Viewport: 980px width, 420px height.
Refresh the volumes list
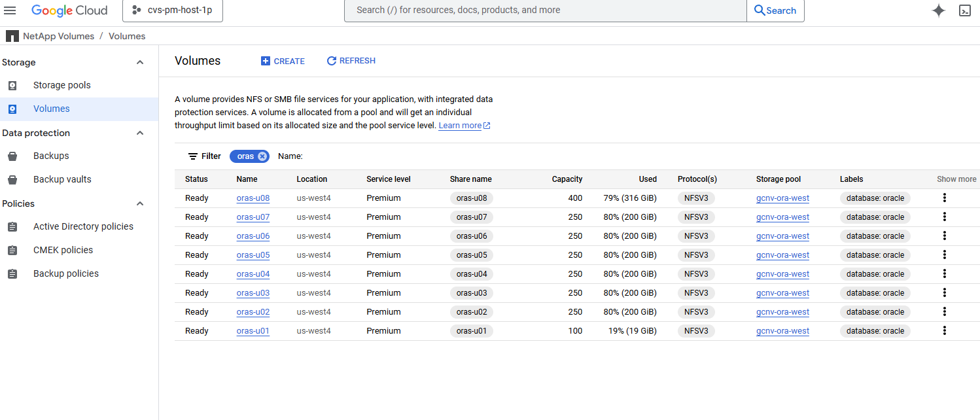click(x=351, y=61)
